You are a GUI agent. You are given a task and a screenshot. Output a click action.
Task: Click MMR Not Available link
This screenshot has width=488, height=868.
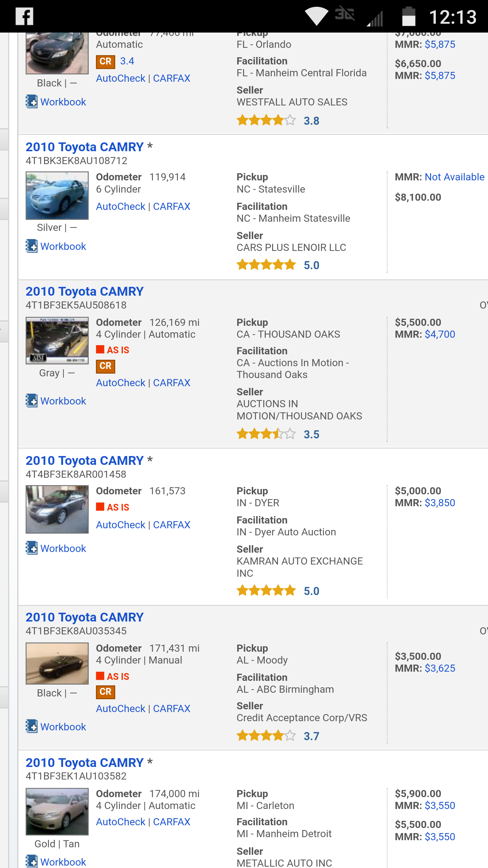pos(454,177)
